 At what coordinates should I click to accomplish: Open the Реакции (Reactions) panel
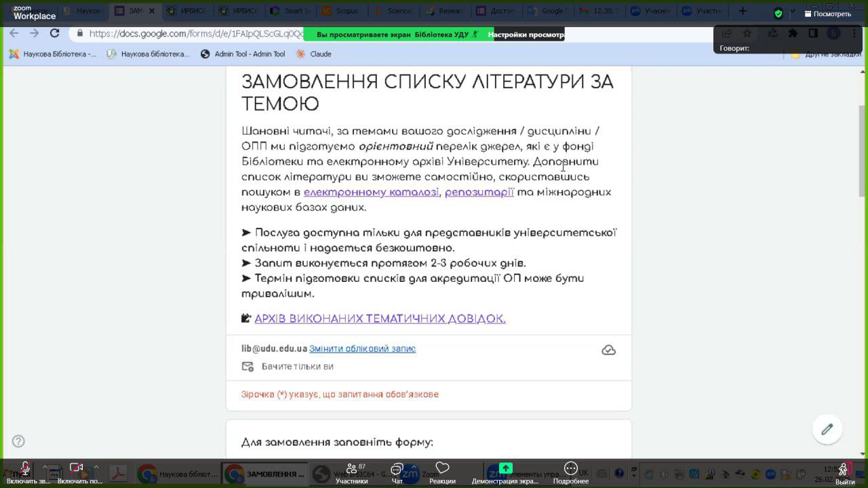tap(442, 470)
